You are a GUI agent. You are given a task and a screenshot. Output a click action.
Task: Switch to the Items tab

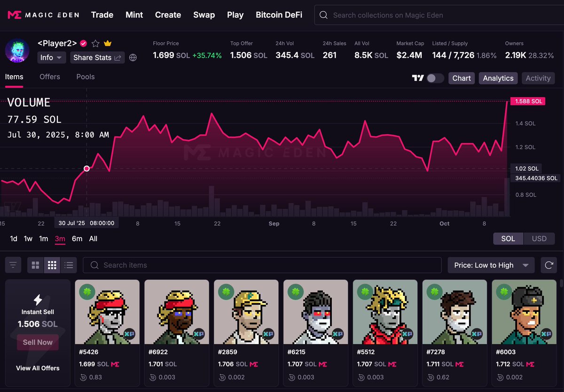click(x=14, y=77)
